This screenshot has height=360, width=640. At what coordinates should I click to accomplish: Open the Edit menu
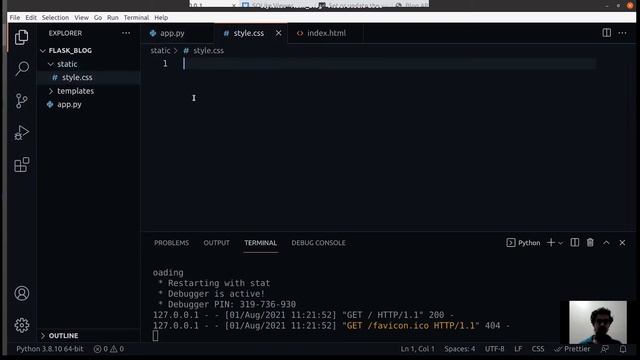pos(31,18)
